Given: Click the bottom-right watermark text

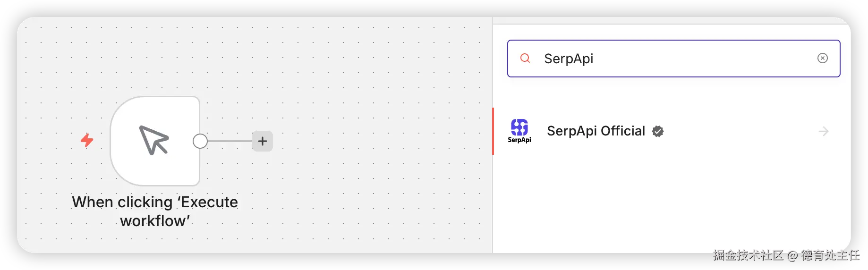Looking at the screenshot, I should point(786,255).
